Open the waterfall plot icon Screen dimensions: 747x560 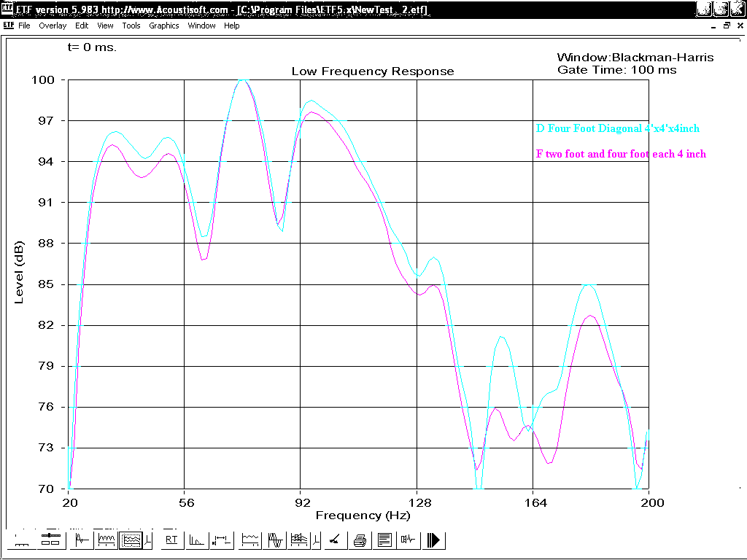(x=299, y=540)
